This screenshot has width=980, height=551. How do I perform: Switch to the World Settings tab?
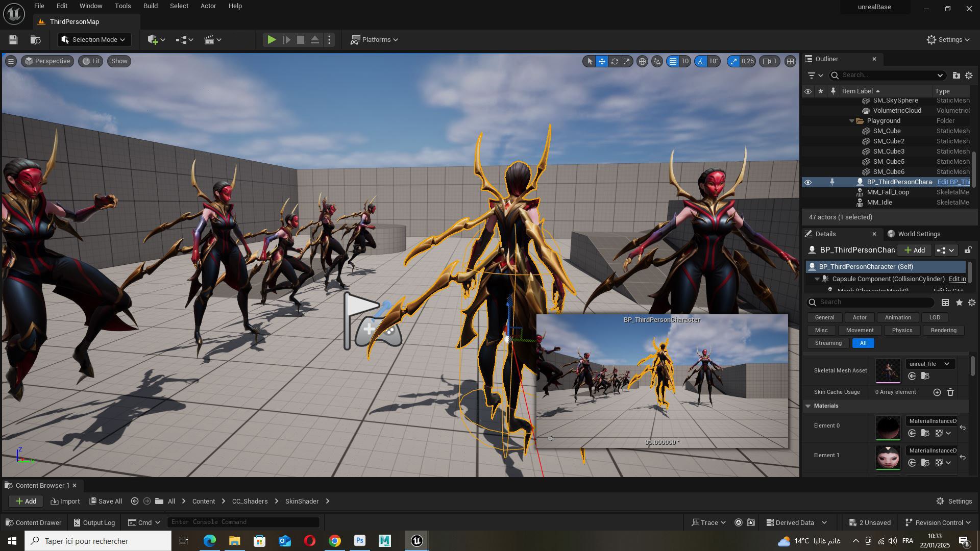point(914,234)
